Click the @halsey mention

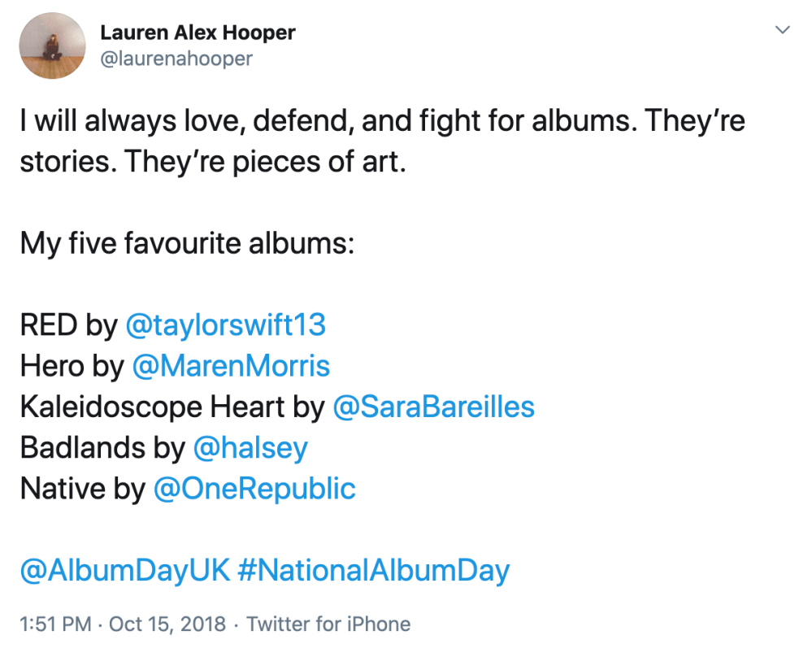[250, 447]
